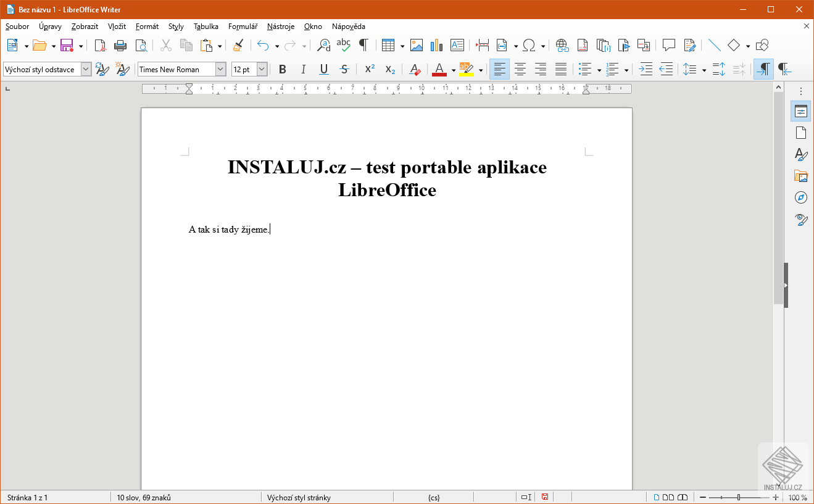Insert a chart from the toolbar
Screen dimensions: 814x504
436,45
